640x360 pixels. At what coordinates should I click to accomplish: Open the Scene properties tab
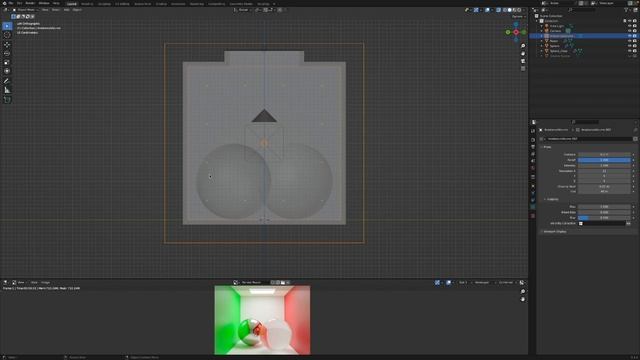click(533, 161)
